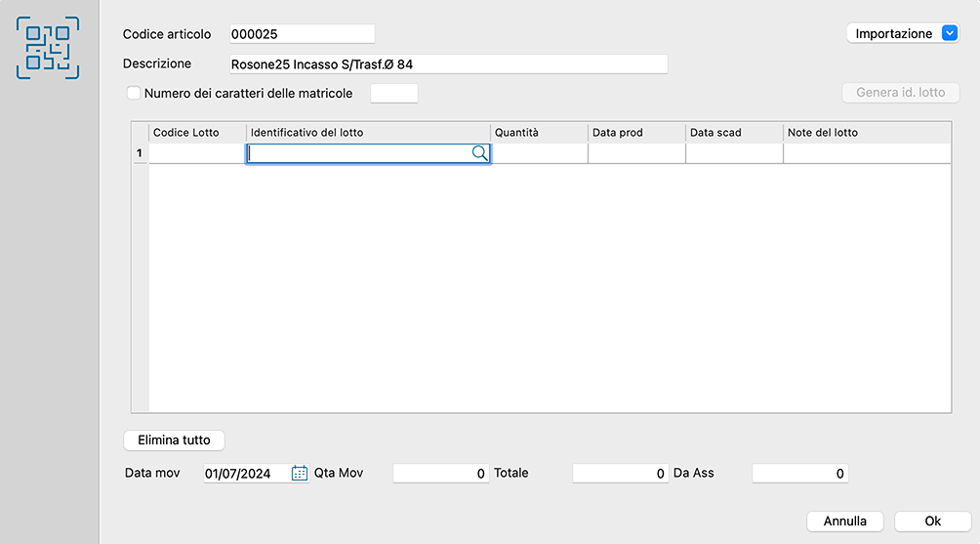Click the Descrizione text field
Screen dimensions: 980x544
coord(448,64)
